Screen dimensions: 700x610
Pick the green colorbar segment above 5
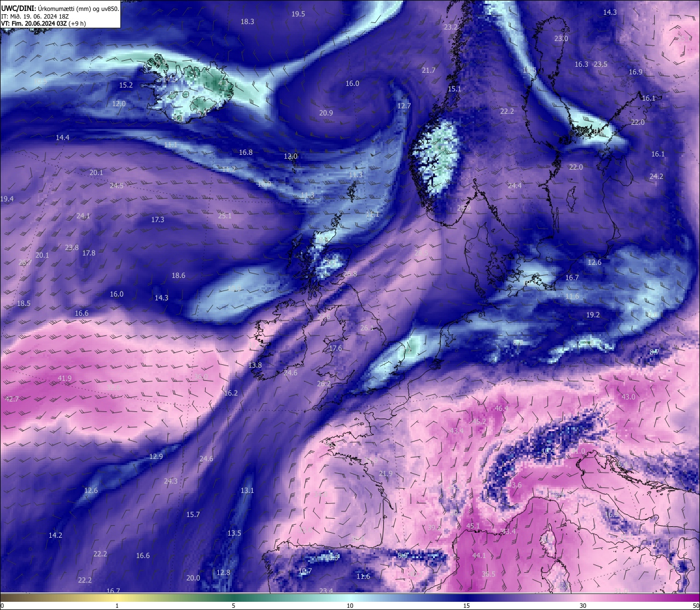pyautogui.click(x=234, y=597)
